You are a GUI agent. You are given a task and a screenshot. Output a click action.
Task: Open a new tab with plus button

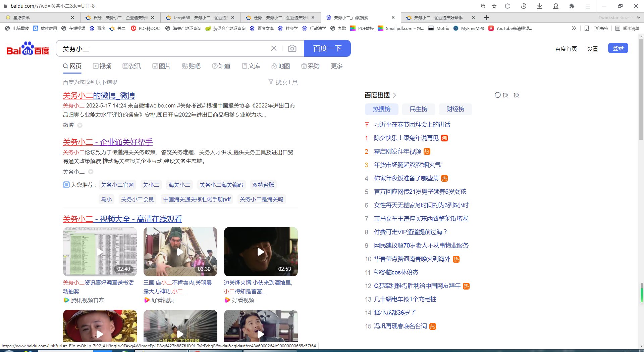(487, 17)
